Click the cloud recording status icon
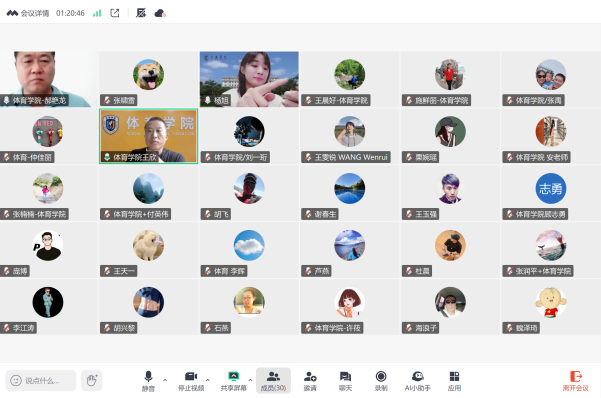Screen dimensions: 601x398 [x=160, y=13]
